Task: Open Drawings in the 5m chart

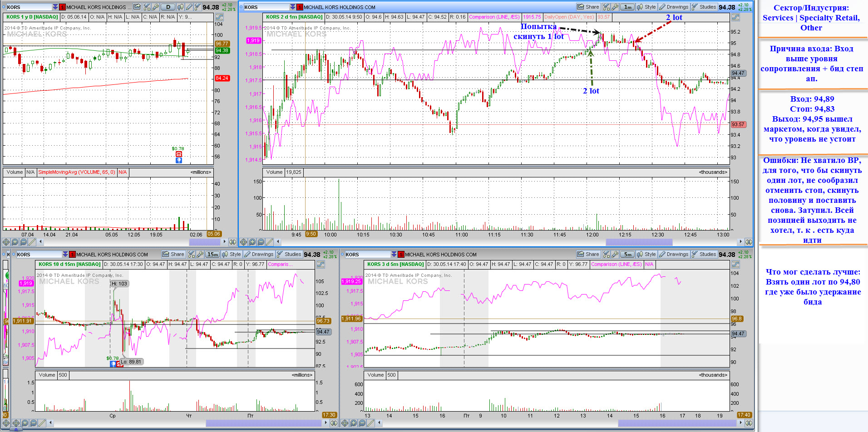Action: 674,254
